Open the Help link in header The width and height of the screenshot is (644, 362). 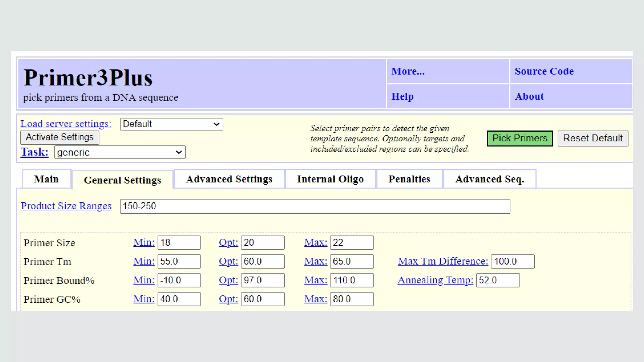tap(402, 96)
